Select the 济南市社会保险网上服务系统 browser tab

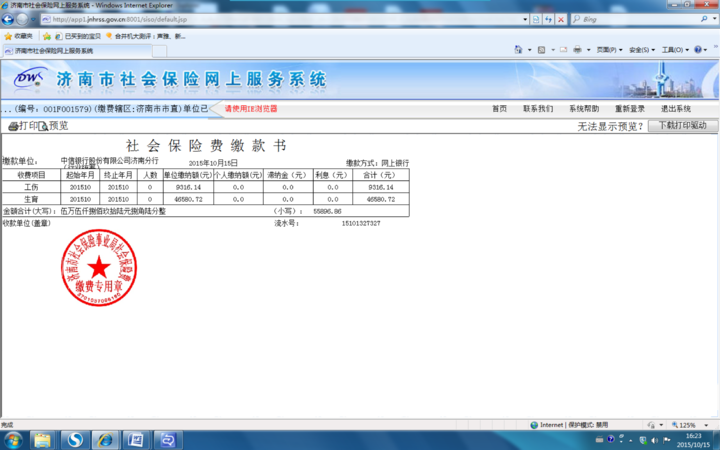tap(77, 51)
